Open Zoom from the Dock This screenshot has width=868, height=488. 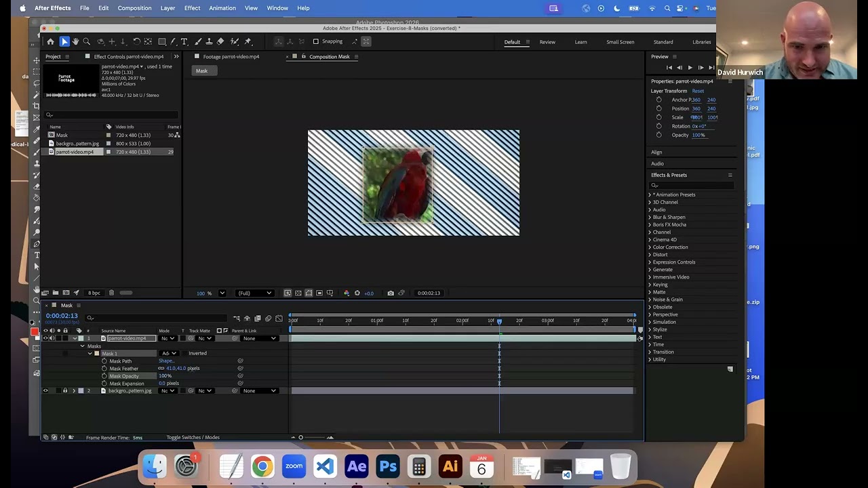point(294,467)
